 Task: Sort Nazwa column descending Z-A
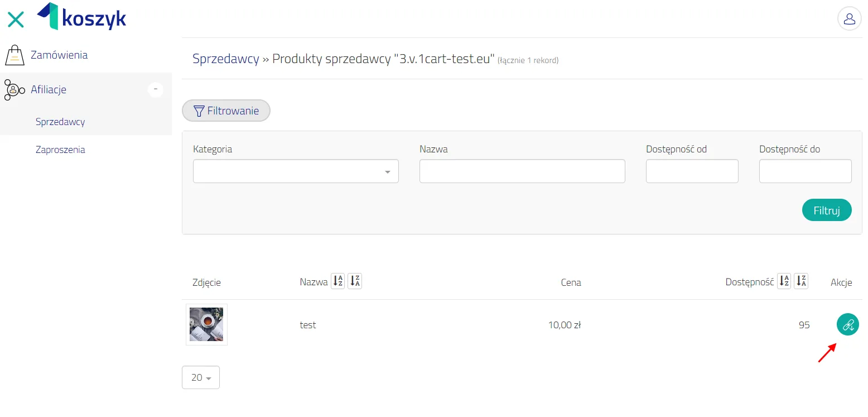pos(355,281)
